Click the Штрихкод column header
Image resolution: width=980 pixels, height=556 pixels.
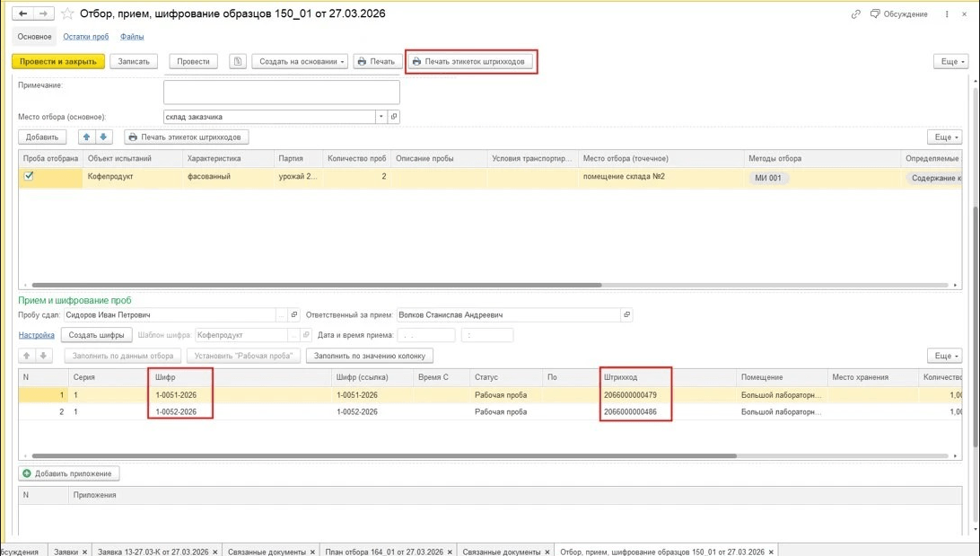pos(668,377)
